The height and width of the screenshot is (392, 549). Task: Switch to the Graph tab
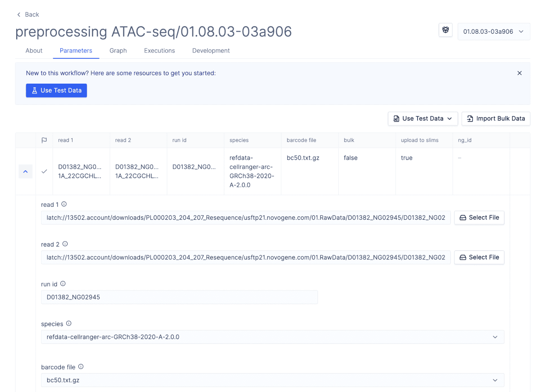[118, 51]
